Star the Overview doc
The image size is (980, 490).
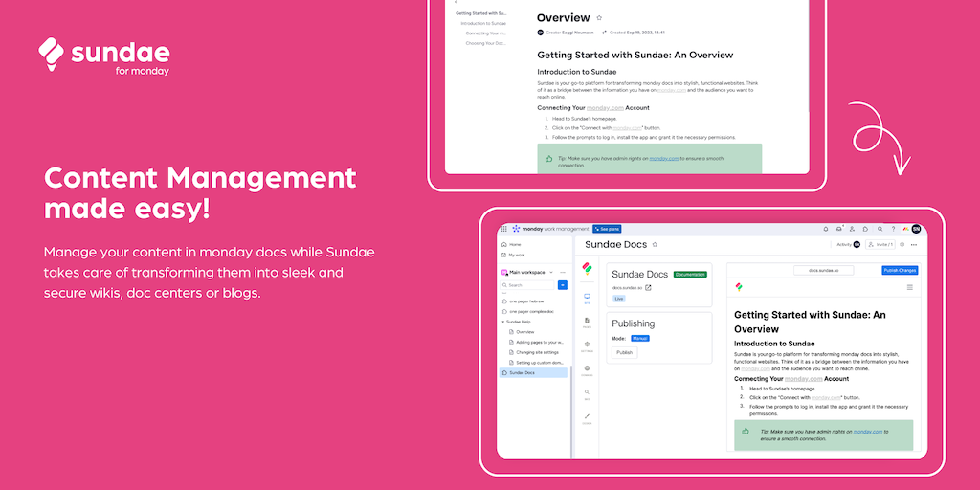click(x=599, y=17)
